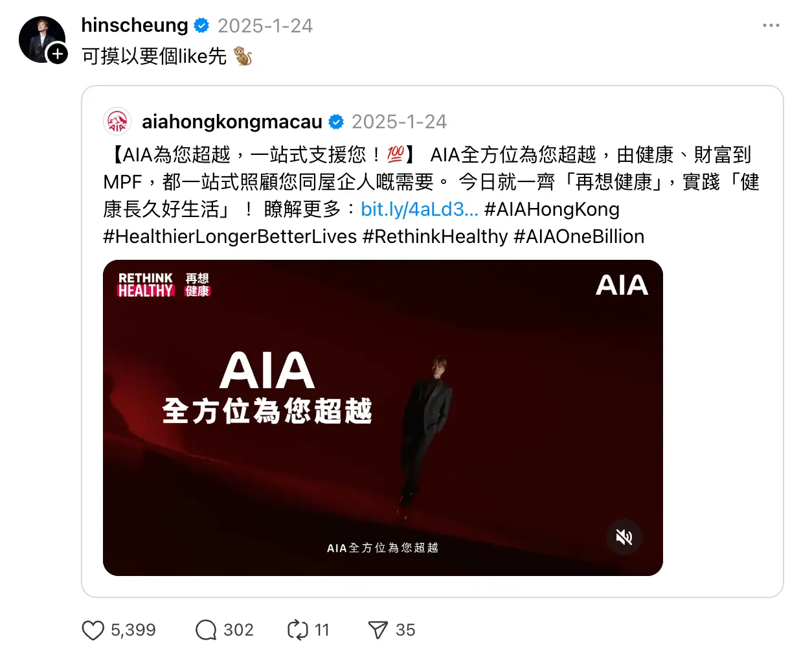Share the post via the paper plane icon

coord(378,630)
